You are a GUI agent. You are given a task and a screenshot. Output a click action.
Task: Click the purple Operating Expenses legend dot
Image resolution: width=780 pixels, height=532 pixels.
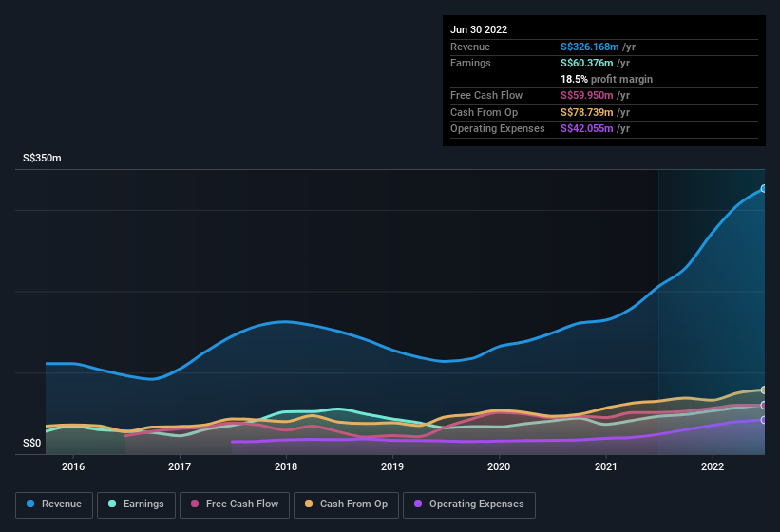coord(418,503)
